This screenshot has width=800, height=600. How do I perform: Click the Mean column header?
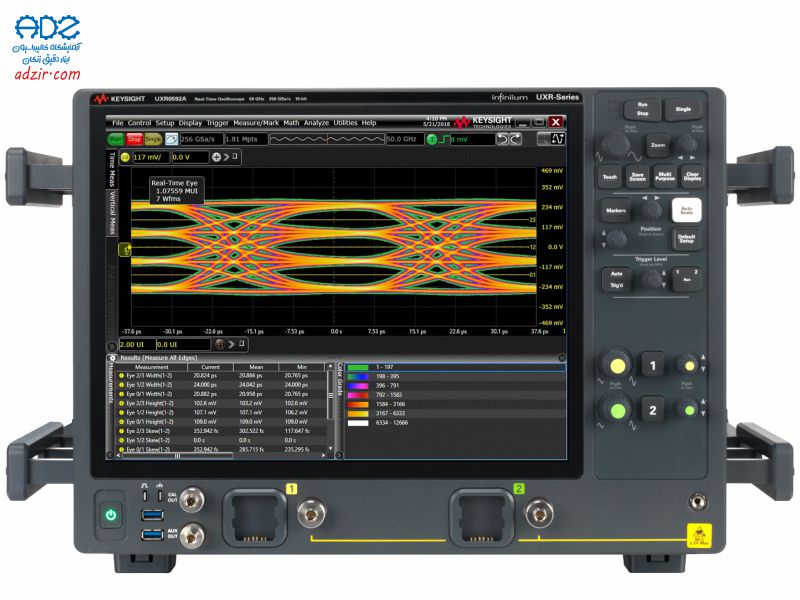(x=256, y=367)
